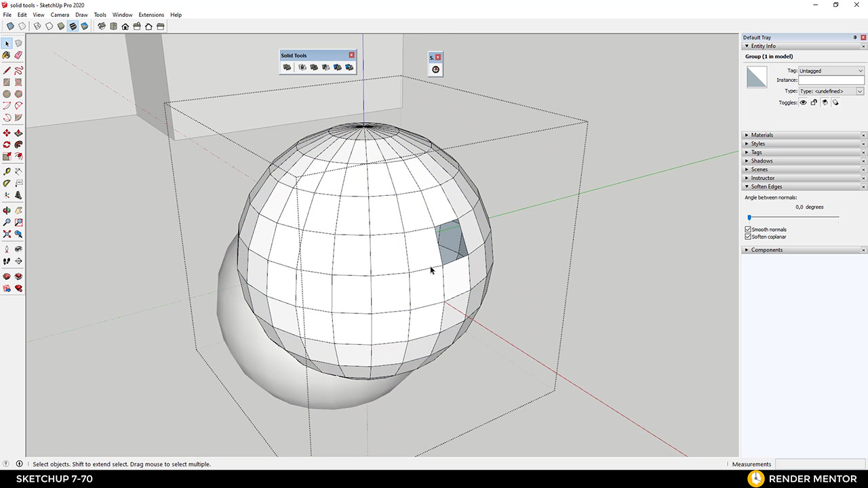Disable Soften coplanar checkbox
Viewport: 868px width, 488px height.
coord(747,237)
